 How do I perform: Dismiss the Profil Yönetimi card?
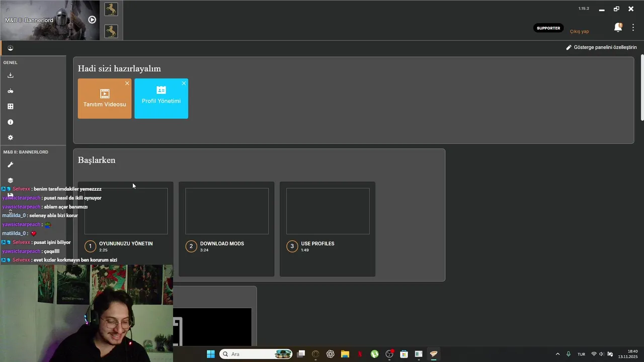point(184,83)
